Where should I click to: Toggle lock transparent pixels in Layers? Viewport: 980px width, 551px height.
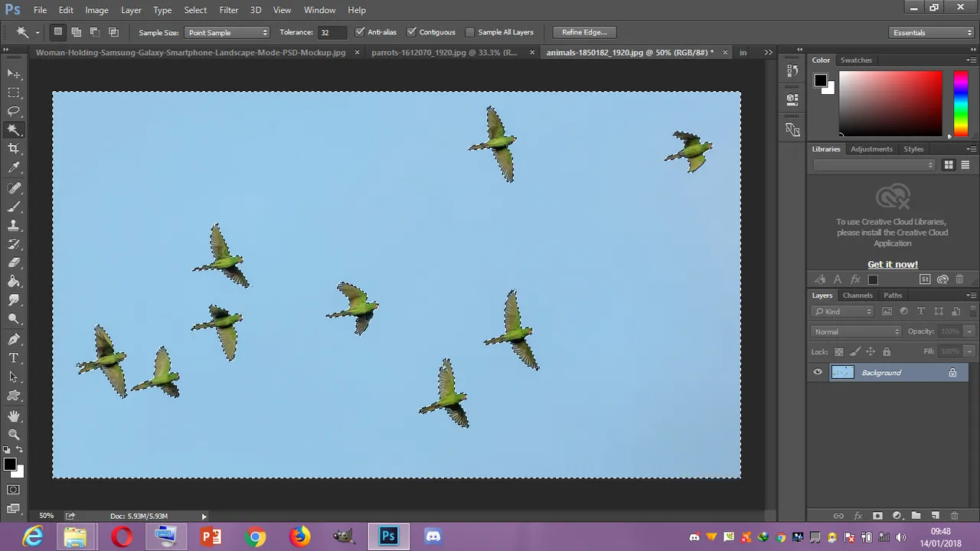point(839,352)
